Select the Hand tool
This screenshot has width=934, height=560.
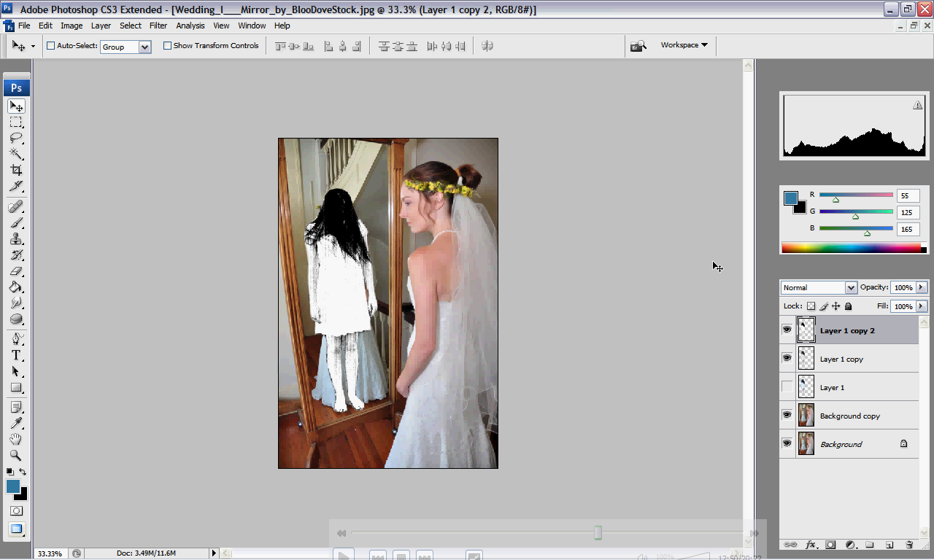16,439
